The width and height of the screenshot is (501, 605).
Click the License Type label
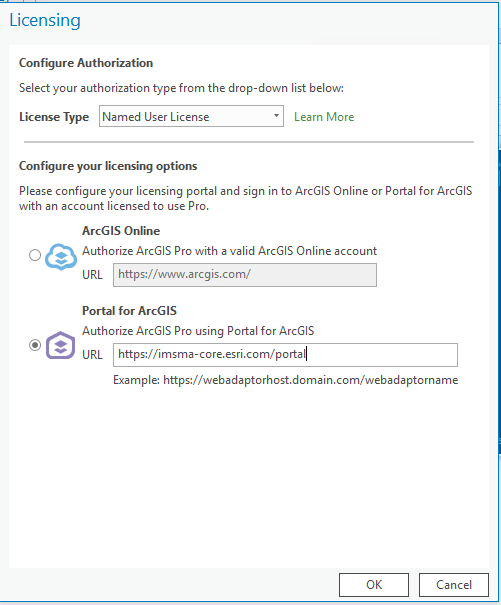[54, 117]
